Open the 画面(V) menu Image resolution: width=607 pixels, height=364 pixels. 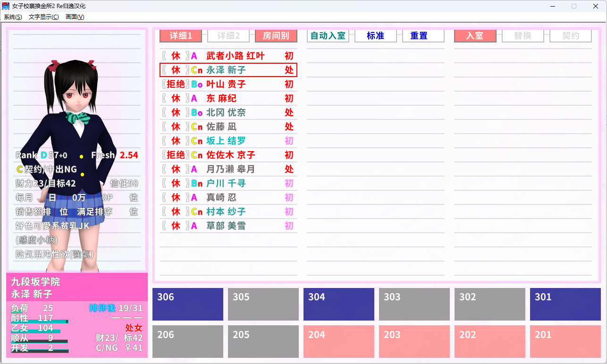click(75, 17)
